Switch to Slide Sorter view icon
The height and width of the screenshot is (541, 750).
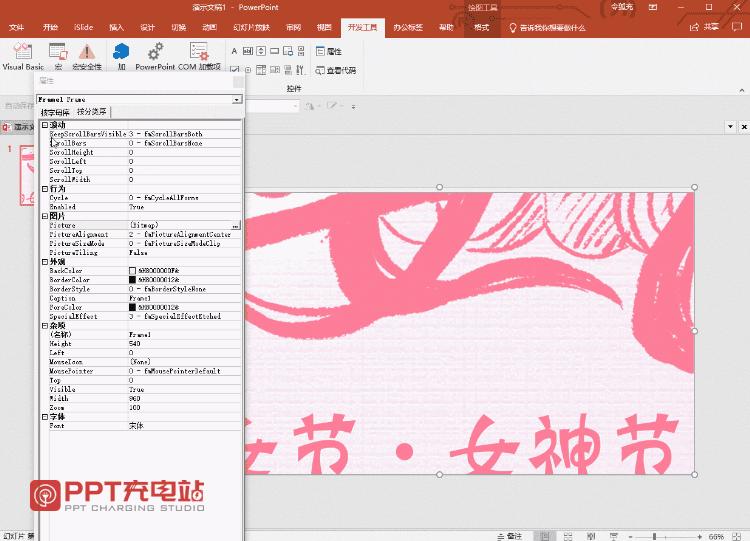(x=568, y=537)
